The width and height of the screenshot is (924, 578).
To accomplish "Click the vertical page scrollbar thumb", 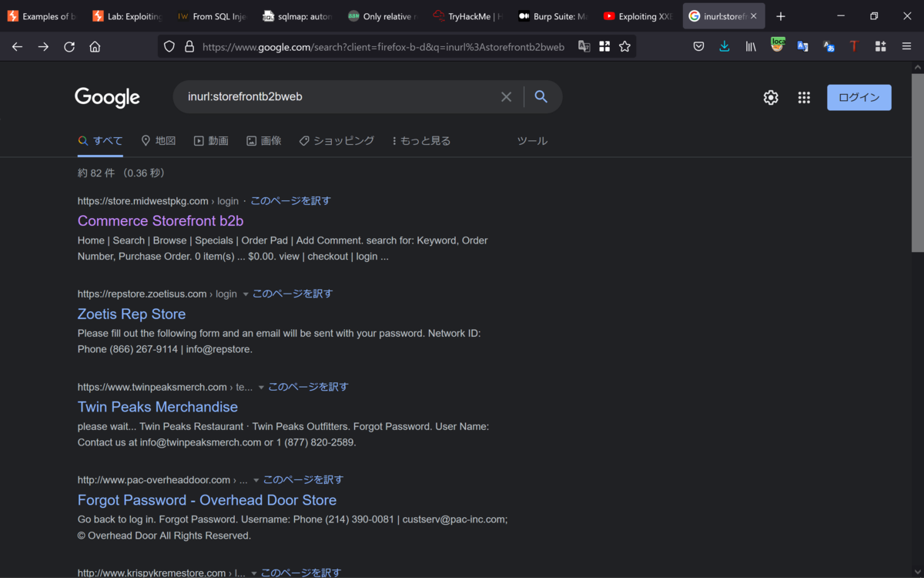I will (x=917, y=163).
